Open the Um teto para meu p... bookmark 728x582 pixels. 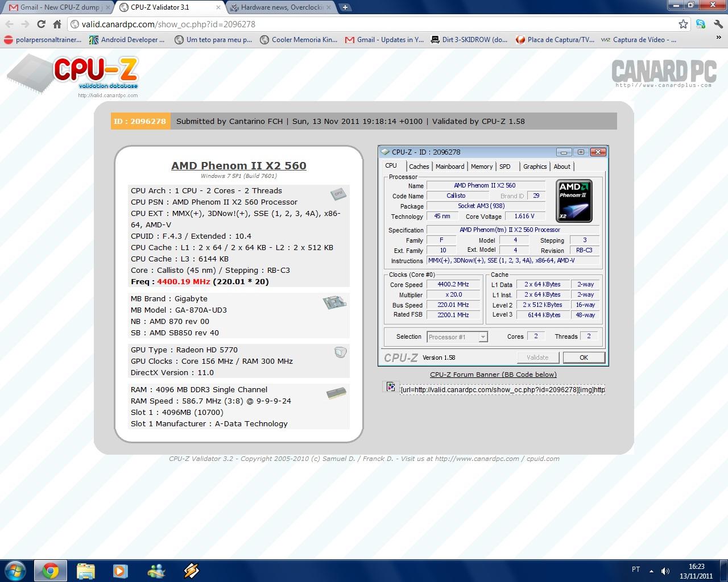pos(213,40)
